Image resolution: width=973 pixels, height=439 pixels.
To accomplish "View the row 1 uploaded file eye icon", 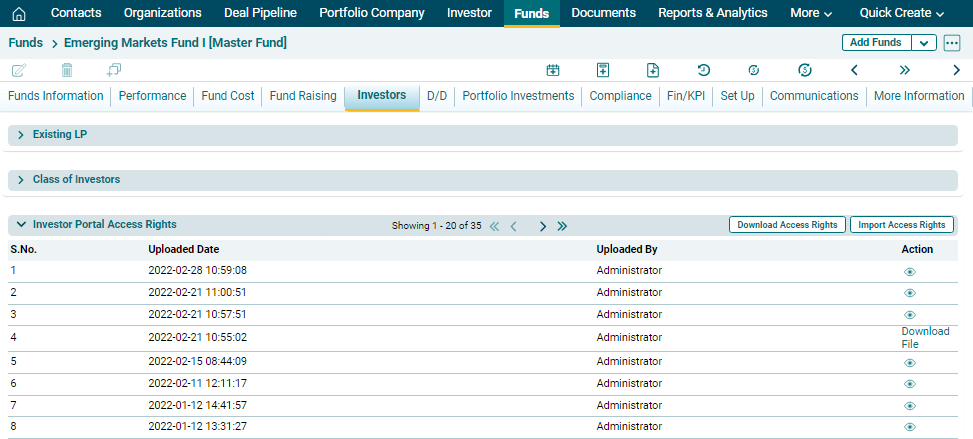I will 910,272.
